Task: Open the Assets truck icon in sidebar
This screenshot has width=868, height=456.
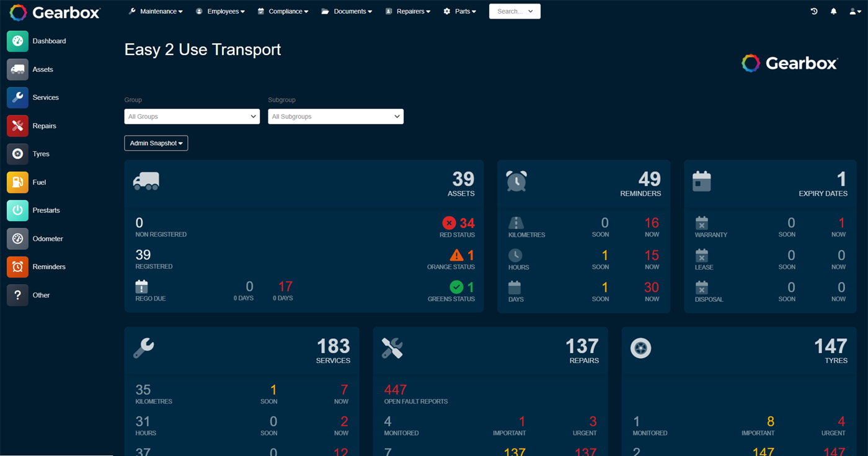Action: (17, 69)
